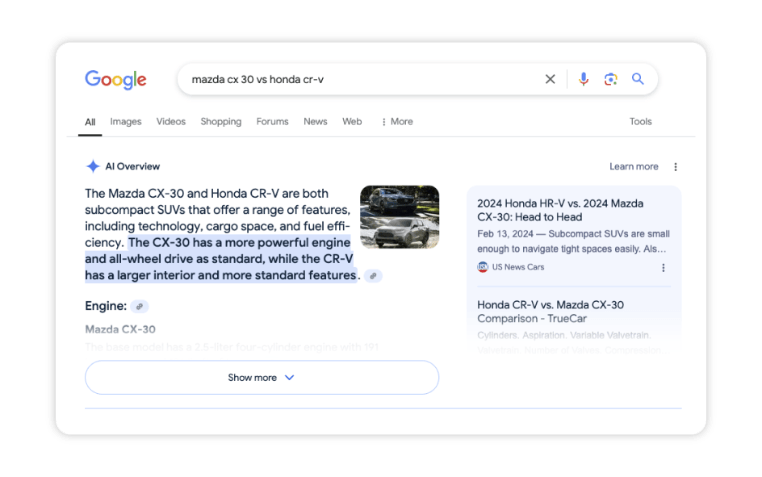762x477 pixels.
Task: Open the Tools options
Action: (x=641, y=121)
